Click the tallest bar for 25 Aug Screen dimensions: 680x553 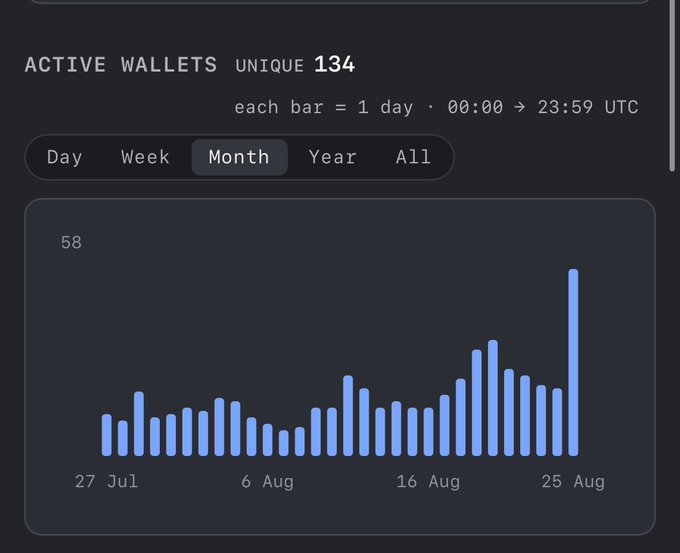pyautogui.click(x=573, y=362)
